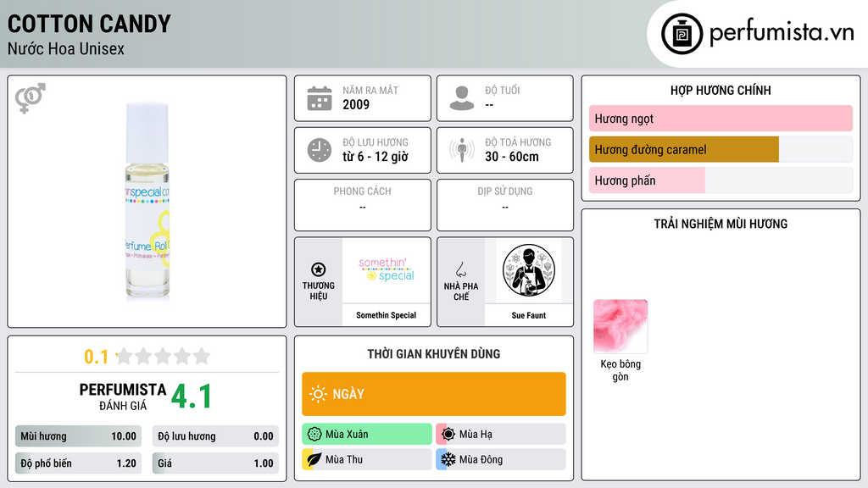This screenshot has height=488, width=868.
Task: Select the Mùa Thu season label
Action: (x=344, y=459)
